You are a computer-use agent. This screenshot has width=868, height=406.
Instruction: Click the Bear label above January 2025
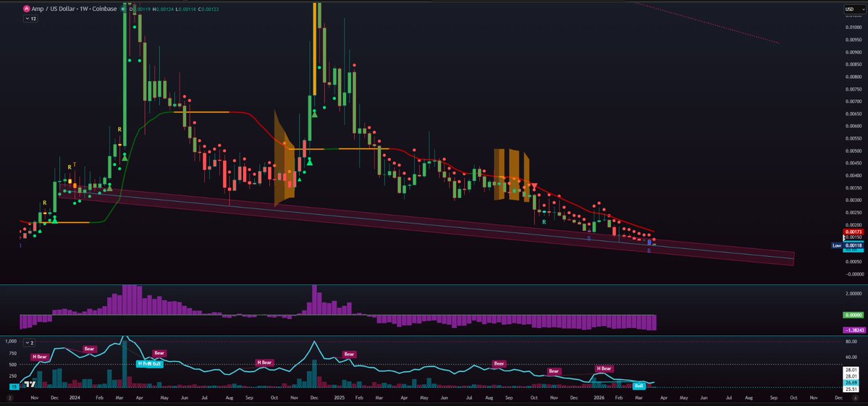pyautogui.click(x=350, y=354)
